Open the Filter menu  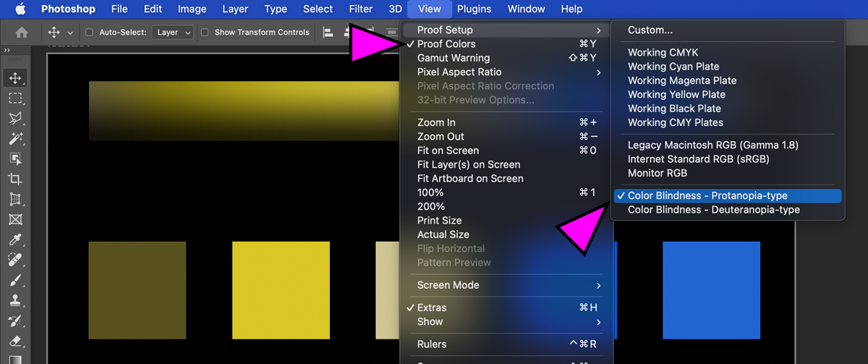[x=361, y=9]
